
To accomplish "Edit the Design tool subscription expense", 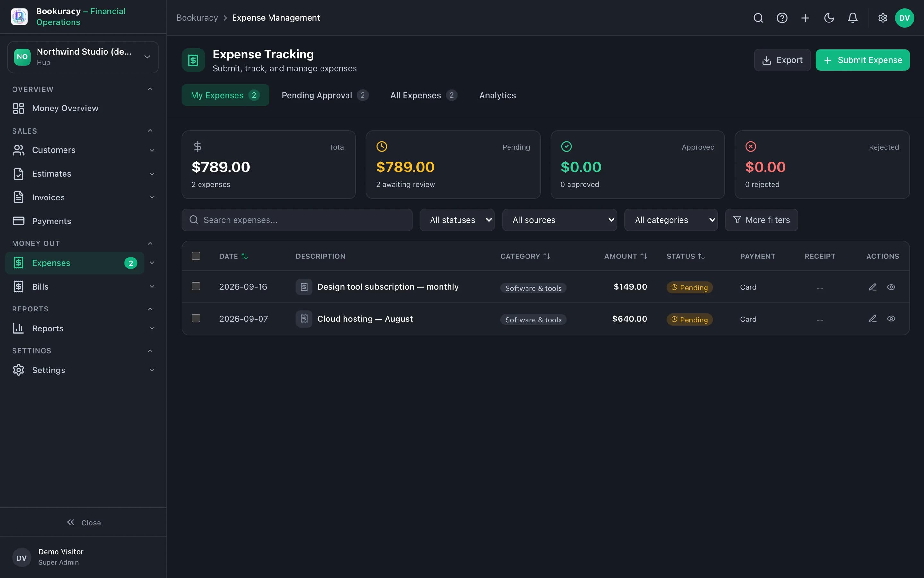I will [x=872, y=287].
